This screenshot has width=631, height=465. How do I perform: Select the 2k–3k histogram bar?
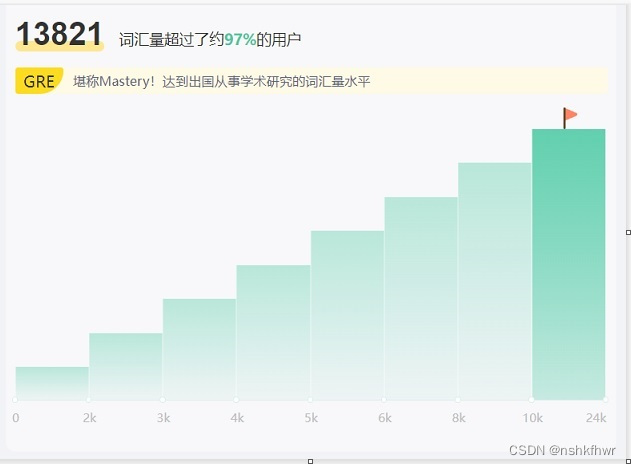click(126, 366)
